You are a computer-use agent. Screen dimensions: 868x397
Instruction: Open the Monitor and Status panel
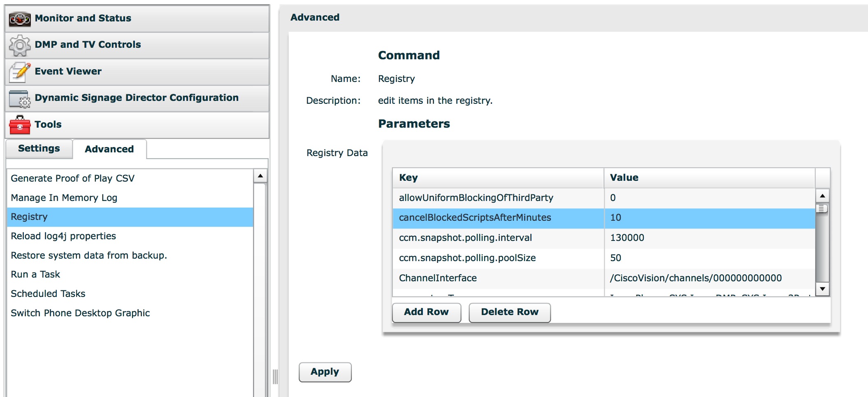[x=137, y=19]
